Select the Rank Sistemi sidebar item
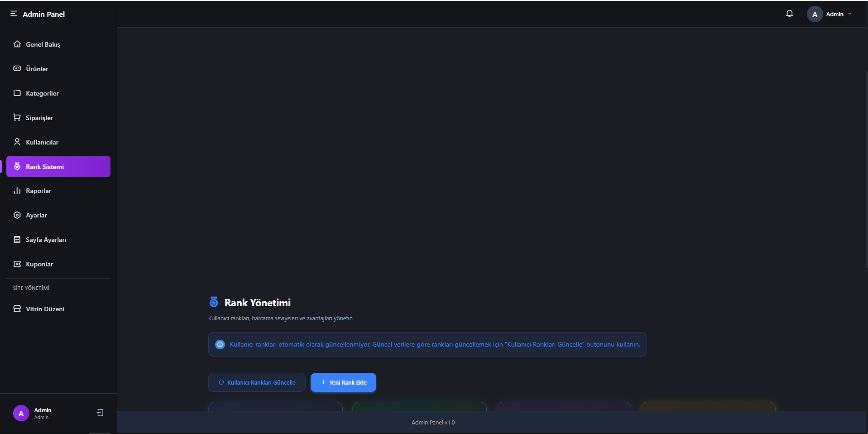Viewport: 868px width, 434px height. tap(58, 167)
